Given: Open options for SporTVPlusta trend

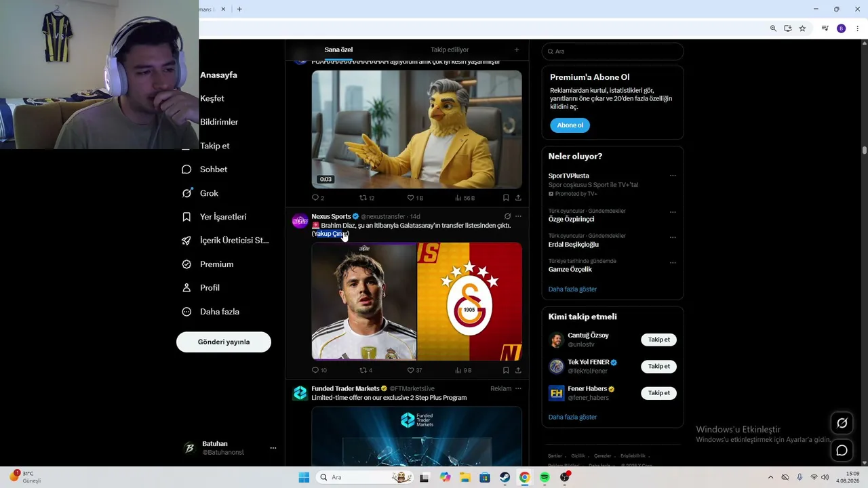Looking at the screenshot, I should click(x=673, y=176).
